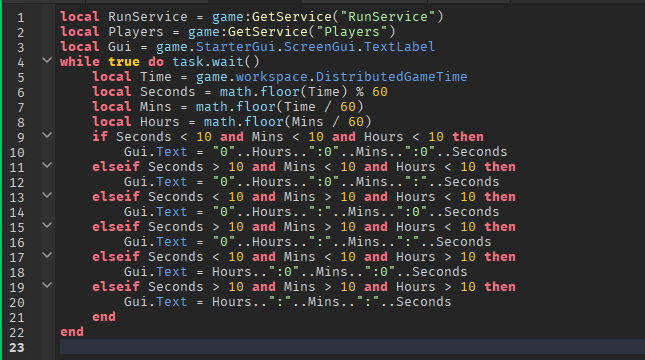Select line number 23 in the gutter
Screen dimensions: 645x360
17,348
